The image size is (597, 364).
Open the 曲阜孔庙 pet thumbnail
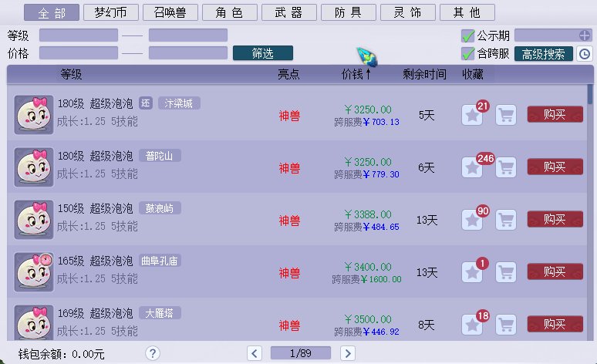(34, 272)
